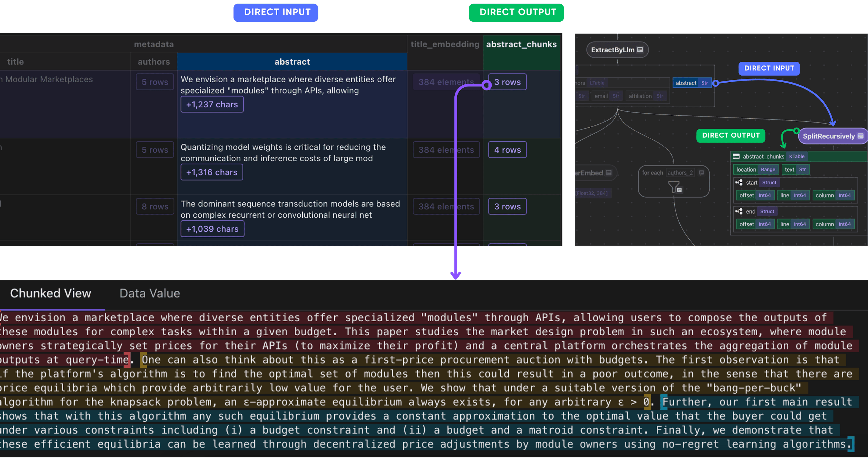This screenshot has width=868, height=458.
Task: Click the struct tree icon beside end
Action: pos(739,211)
